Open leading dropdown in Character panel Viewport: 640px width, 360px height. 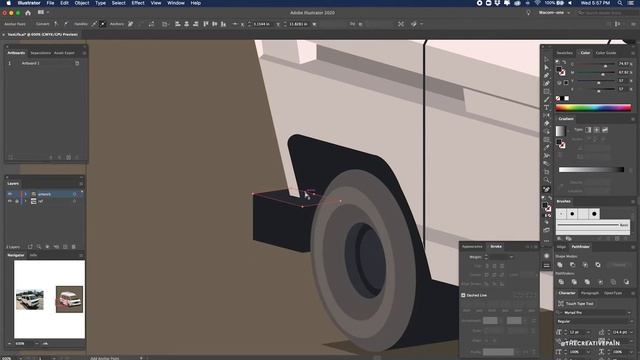tap(631, 332)
